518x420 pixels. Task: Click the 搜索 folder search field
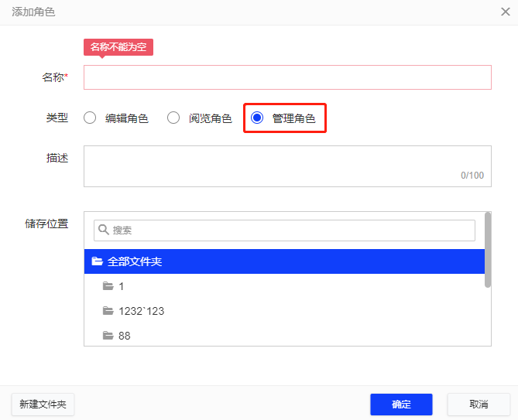290,230
